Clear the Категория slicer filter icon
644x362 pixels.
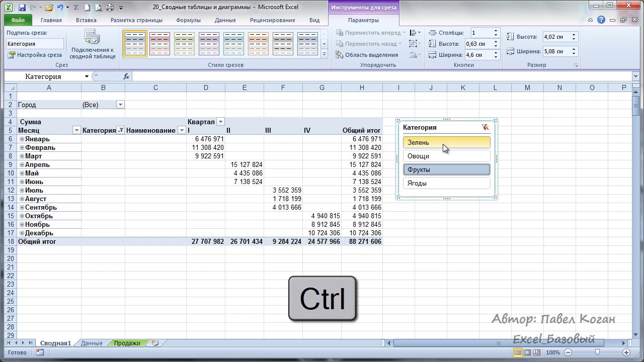point(485,128)
